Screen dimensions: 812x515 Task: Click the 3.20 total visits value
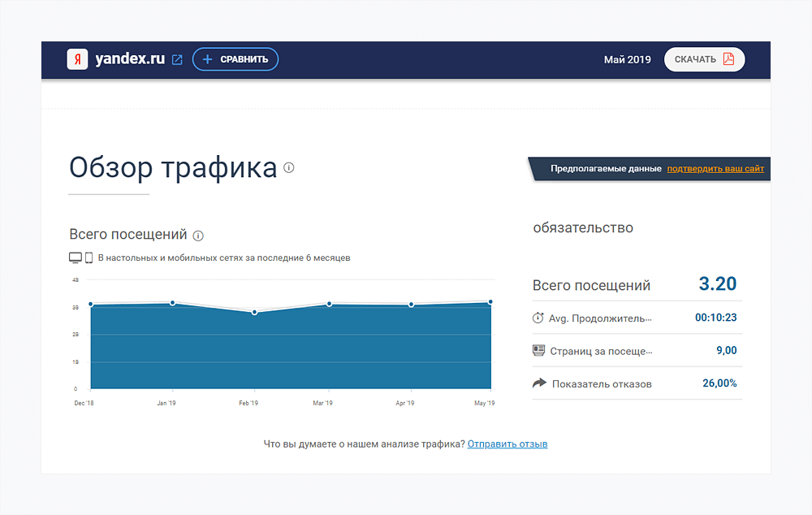[717, 284]
